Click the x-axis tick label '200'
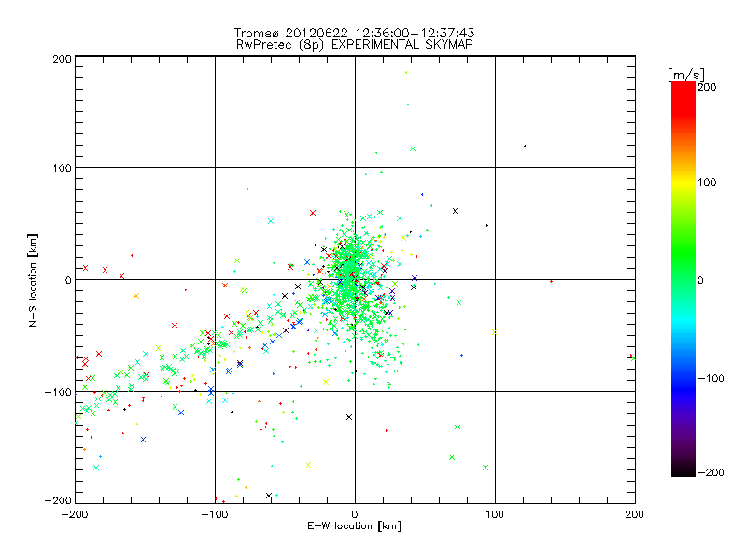This screenshot has height=560, width=747. (x=635, y=514)
